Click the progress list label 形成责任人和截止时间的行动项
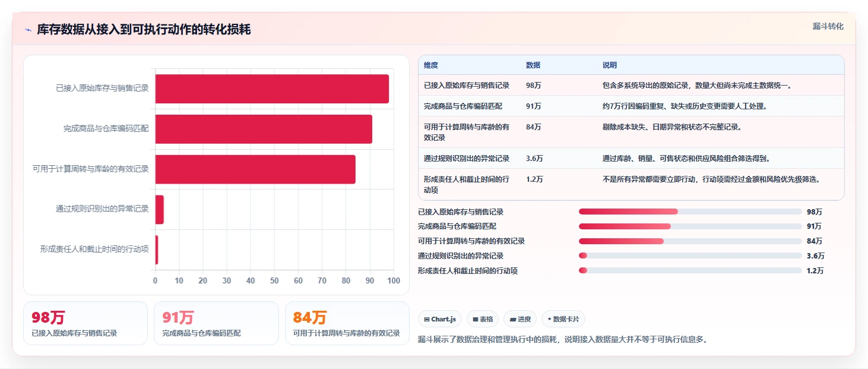The width and height of the screenshot is (868, 369). 468,271
